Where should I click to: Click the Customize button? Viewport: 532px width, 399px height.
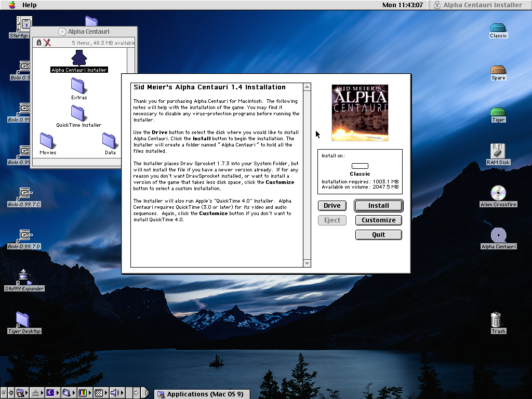(x=378, y=220)
